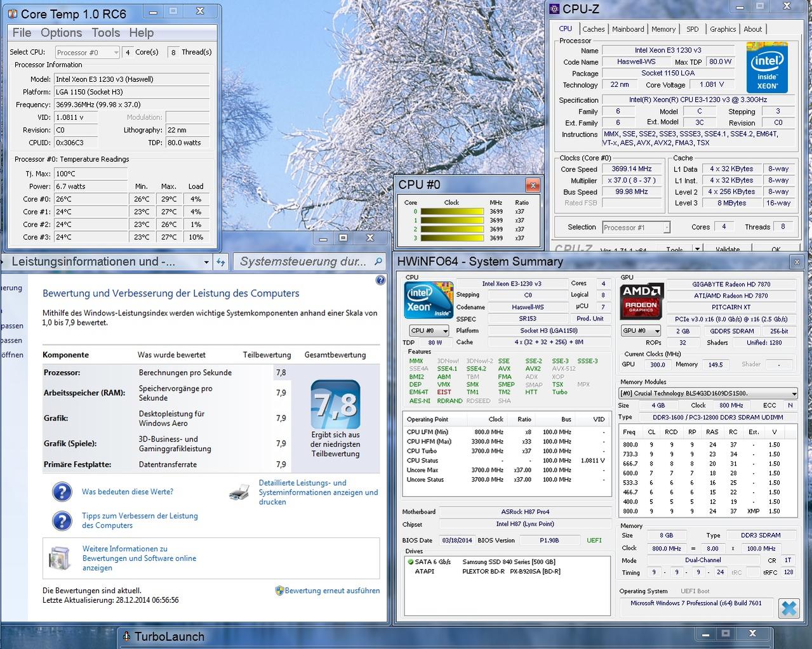Switch to SPD tab in CPU-Z
The image size is (812, 649).
pyautogui.click(x=693, y=29)
